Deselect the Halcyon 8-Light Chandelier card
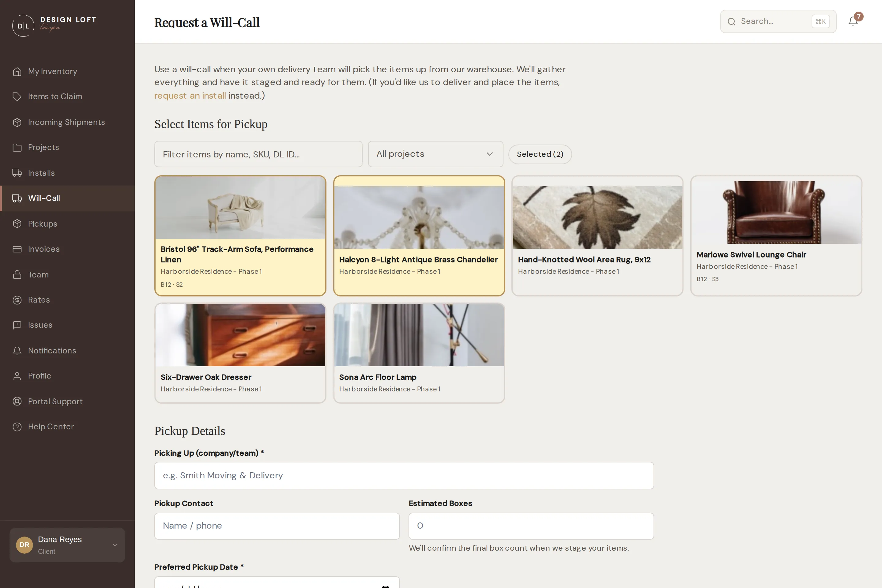 click(x=419, y=236)
